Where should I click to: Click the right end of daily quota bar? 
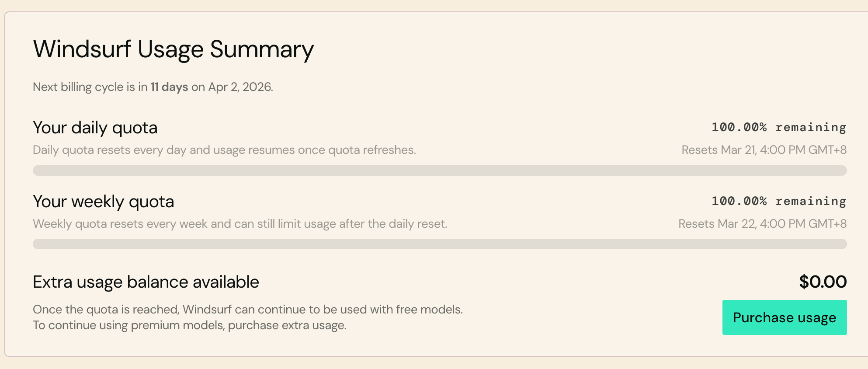click(x=841, y=171)
